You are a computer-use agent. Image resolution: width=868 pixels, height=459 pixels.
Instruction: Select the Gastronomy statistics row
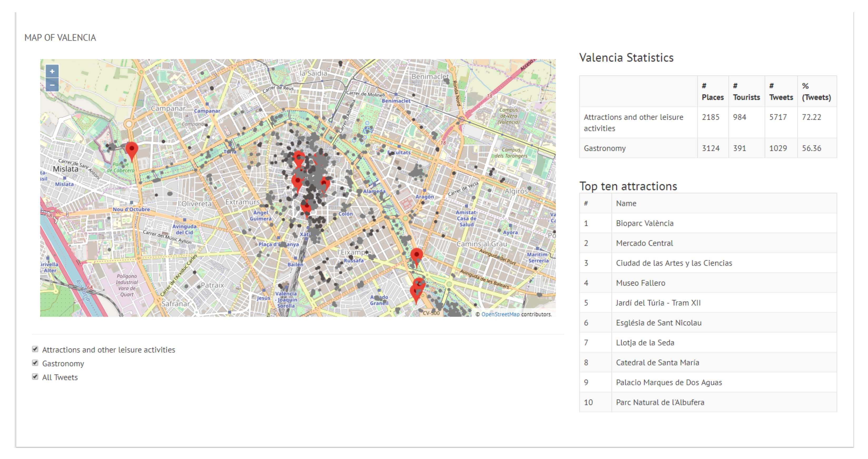pos(604,148)
